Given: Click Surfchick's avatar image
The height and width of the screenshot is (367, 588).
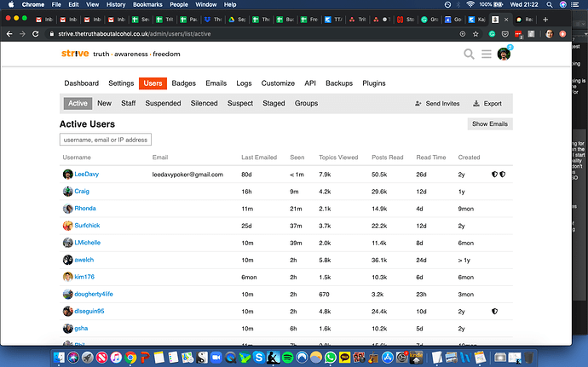Looking at the screenshot, I should click(67, 226).
